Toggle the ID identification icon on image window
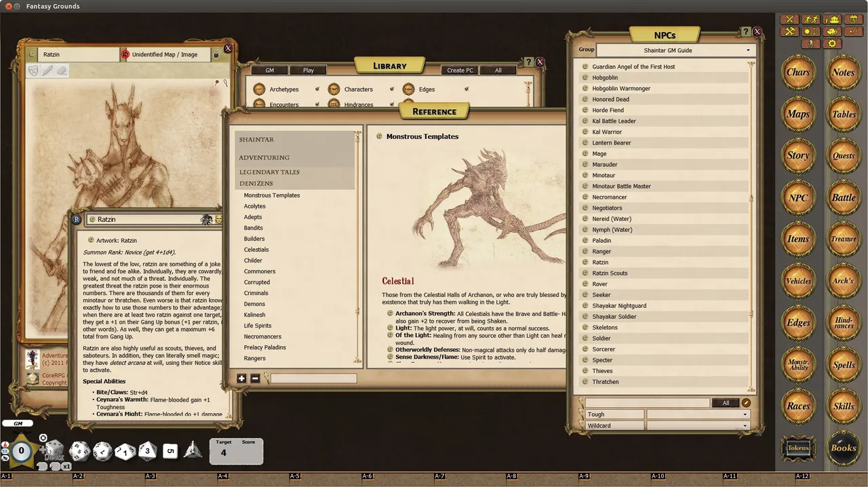Screen dimensions: 868x487 point(125,54)
